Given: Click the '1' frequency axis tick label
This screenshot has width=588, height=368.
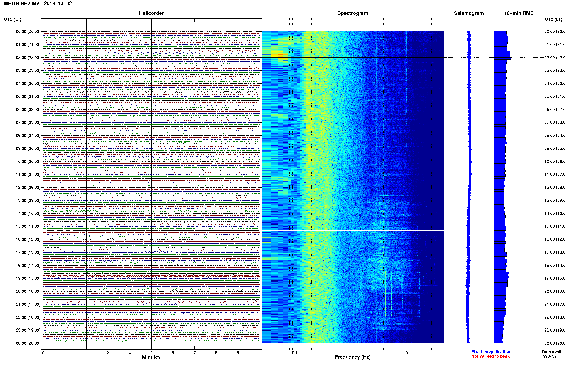Looking at the screenshot, I should 350,353.
